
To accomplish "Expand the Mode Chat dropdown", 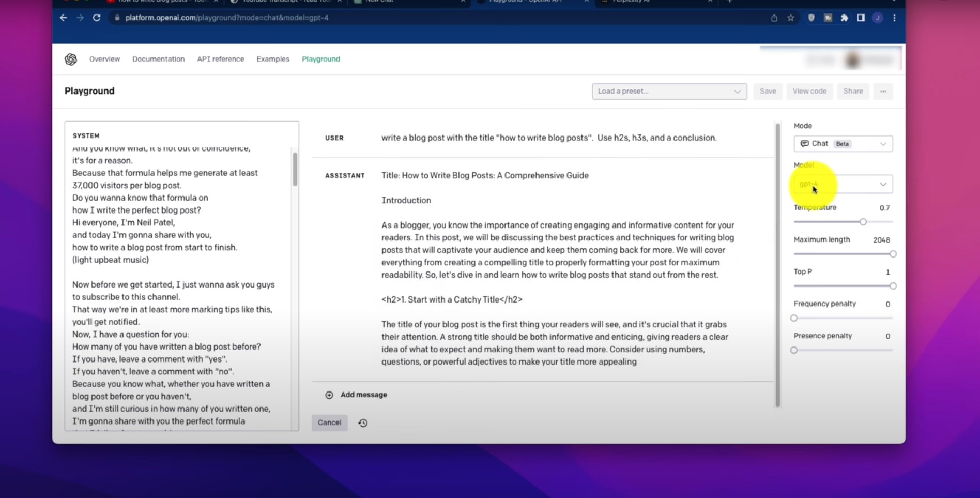I will pos(843,144).
